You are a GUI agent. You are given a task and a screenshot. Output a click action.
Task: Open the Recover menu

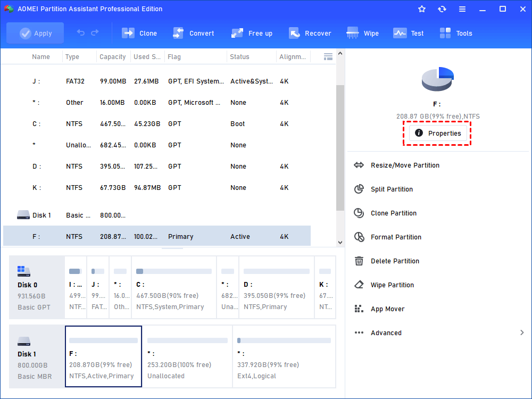[x=310, y=33]
